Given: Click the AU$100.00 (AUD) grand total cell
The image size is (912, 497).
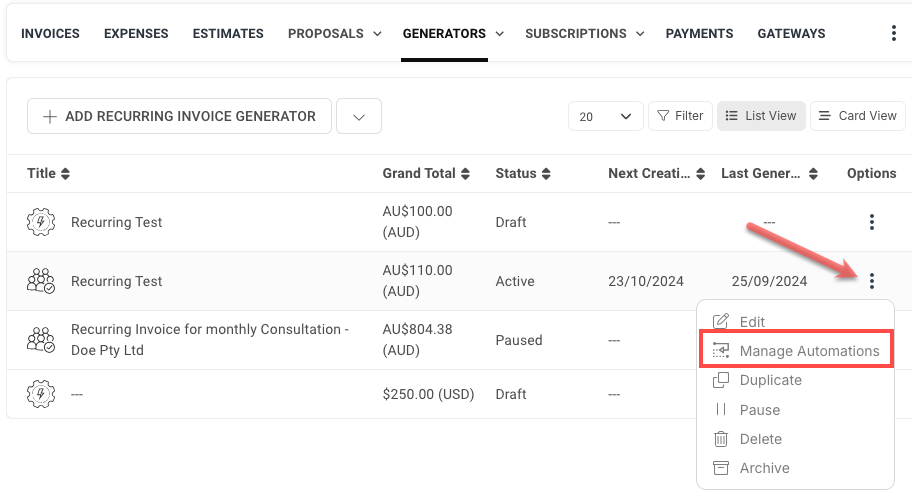Looking at the screenshot, I should tap(417, 221).
